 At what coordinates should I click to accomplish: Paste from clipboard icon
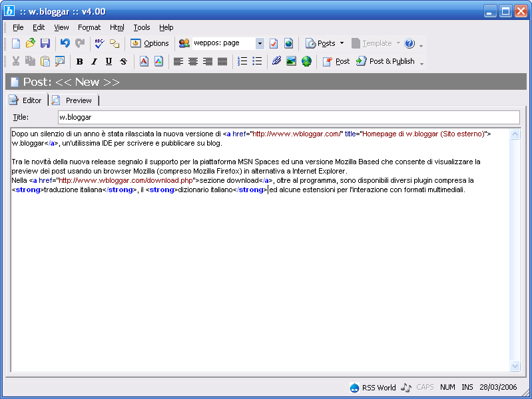pos(45,61)
